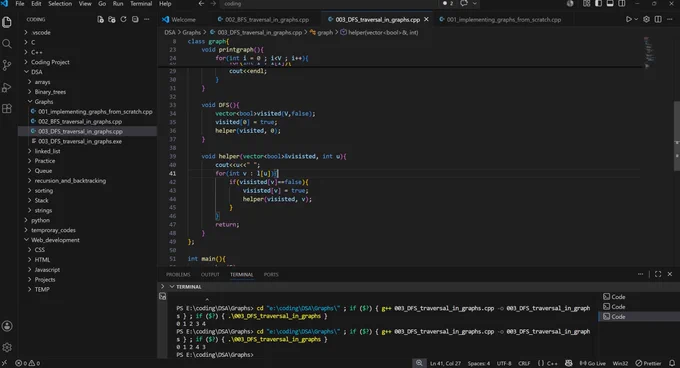This screenshot has width=680, height=368.
Task: Open the File menu
Action: pyautogui.click(x=20, y=3)
